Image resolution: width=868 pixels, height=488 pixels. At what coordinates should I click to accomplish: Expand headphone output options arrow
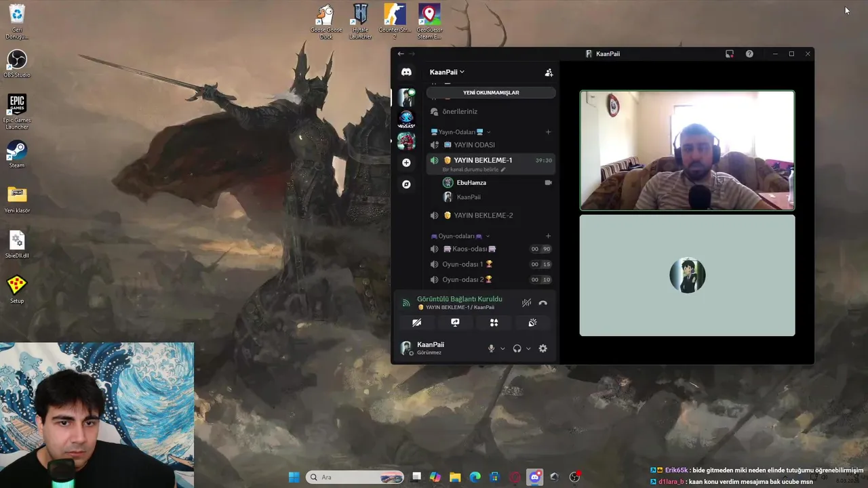528,348
